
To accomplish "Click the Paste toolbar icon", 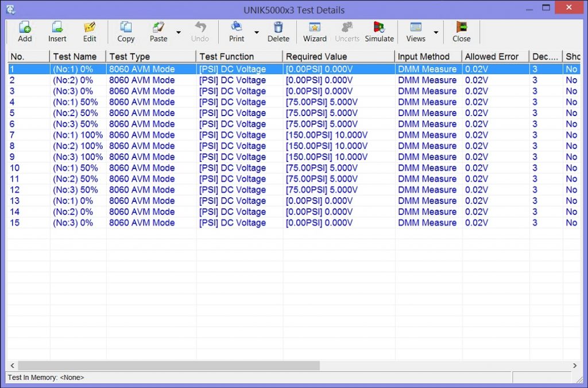I will click(158, 31).
